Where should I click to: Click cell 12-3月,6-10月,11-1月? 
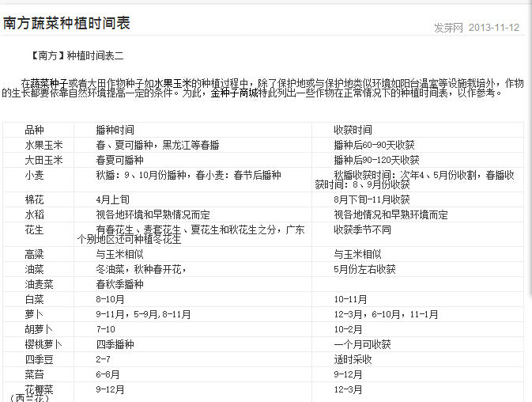386,314
